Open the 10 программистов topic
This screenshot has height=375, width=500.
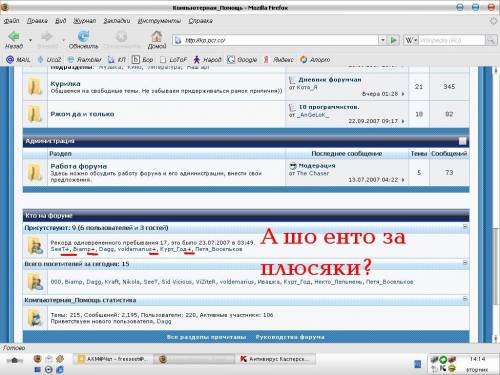(x=329, y=107)
